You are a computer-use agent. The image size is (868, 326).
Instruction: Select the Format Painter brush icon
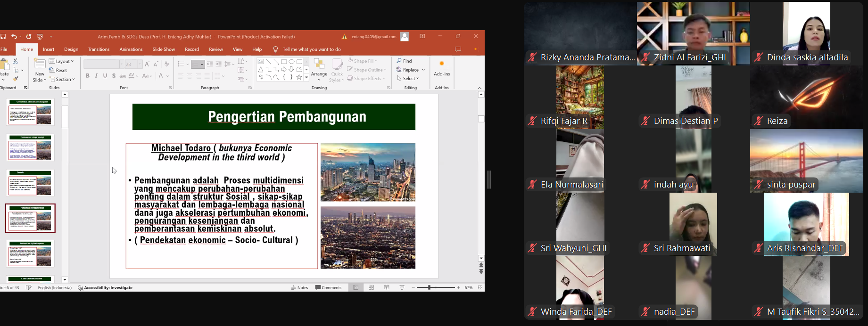point(15,79)
